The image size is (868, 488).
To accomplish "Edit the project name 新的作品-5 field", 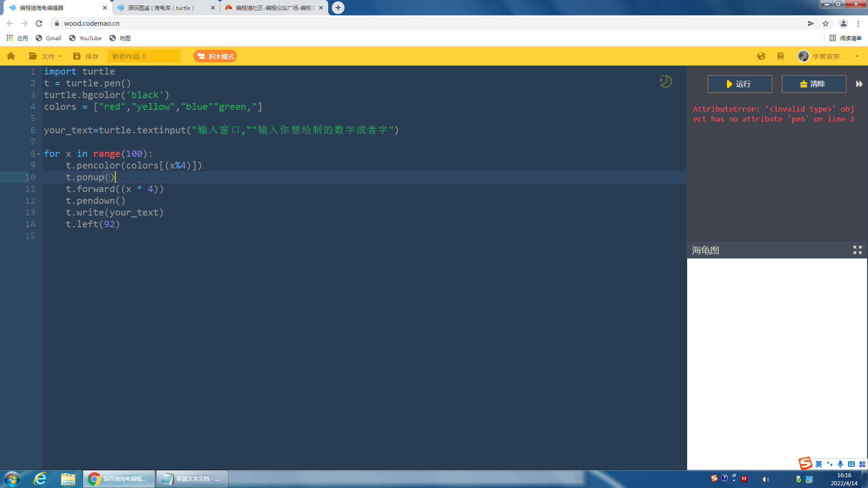I will pyautogui.click(x=144, y=56).
